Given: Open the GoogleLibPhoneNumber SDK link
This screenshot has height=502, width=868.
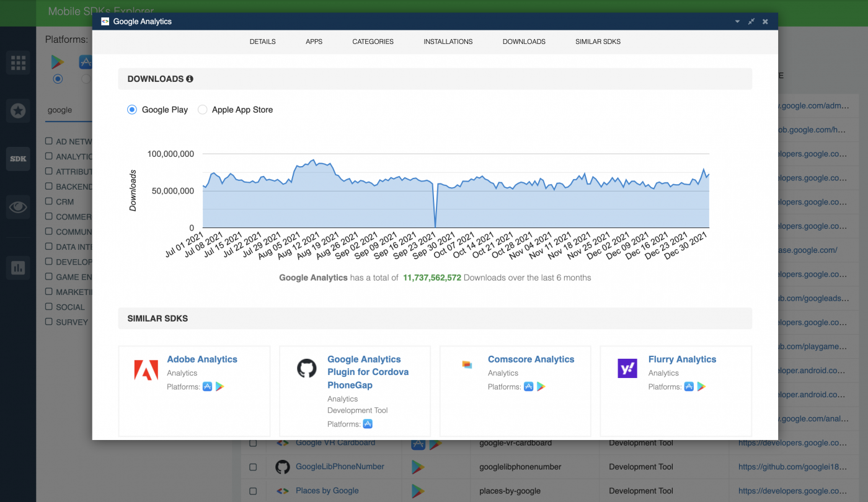Looking at the screenshot, I should tap(340, 467).
